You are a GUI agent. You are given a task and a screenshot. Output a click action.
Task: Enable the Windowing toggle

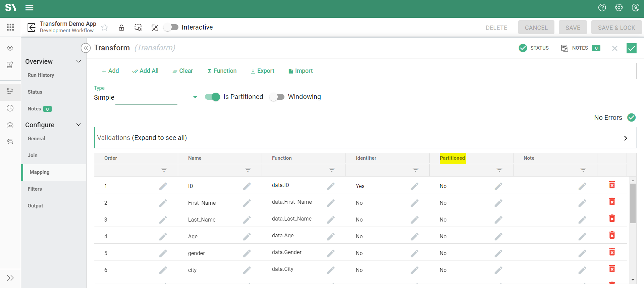277,97
